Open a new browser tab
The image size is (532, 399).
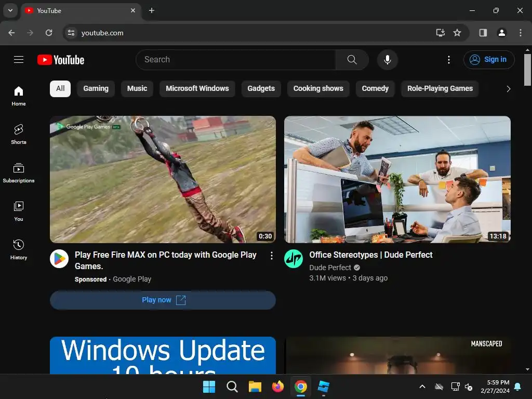[x=152, y=10]
